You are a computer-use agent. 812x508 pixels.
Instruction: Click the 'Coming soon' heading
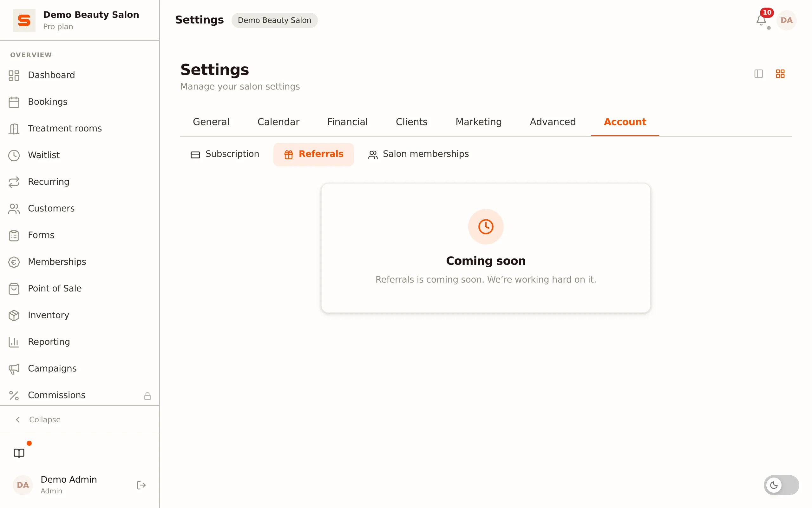pyautogui.click(x=486, y=261)
